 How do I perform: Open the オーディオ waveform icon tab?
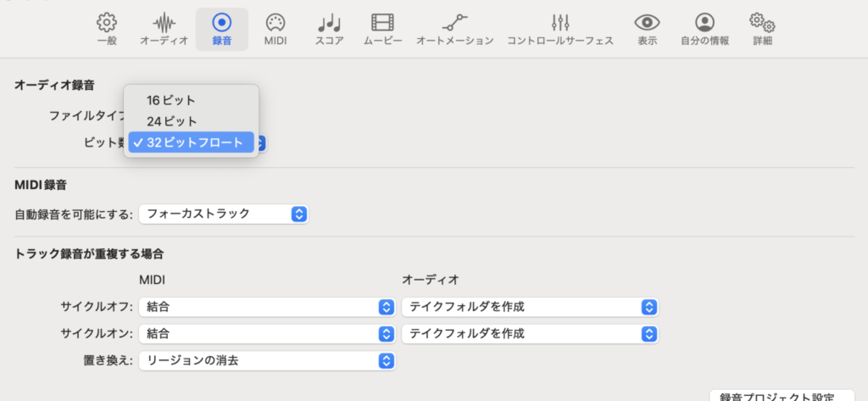click(x=164, y=28)
